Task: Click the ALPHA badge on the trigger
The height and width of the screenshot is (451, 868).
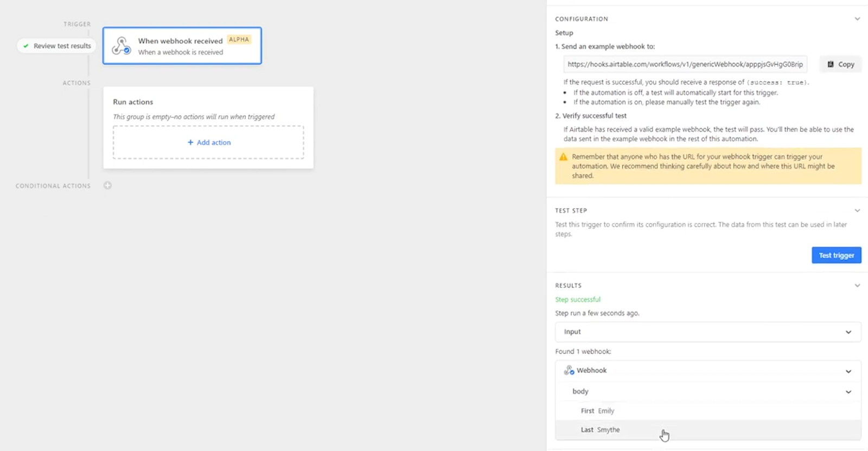Action: coord(239,40)
